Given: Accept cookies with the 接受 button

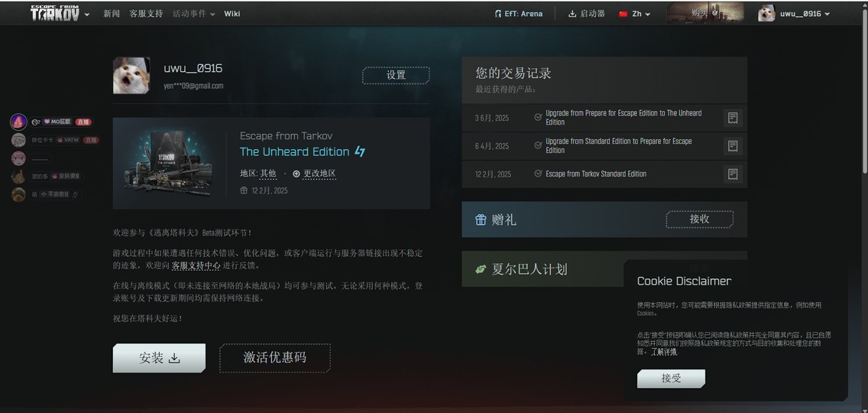Looking at the screenshot, I should 671,379.
